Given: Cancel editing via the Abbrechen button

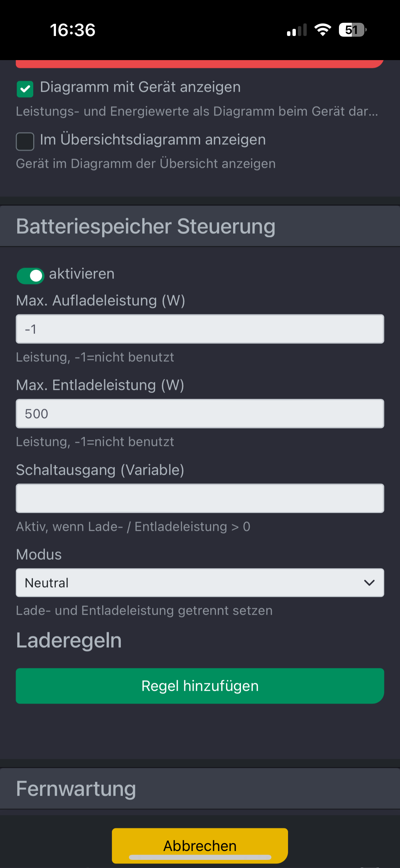Looking at the screenshot, I should coord(200,846).
